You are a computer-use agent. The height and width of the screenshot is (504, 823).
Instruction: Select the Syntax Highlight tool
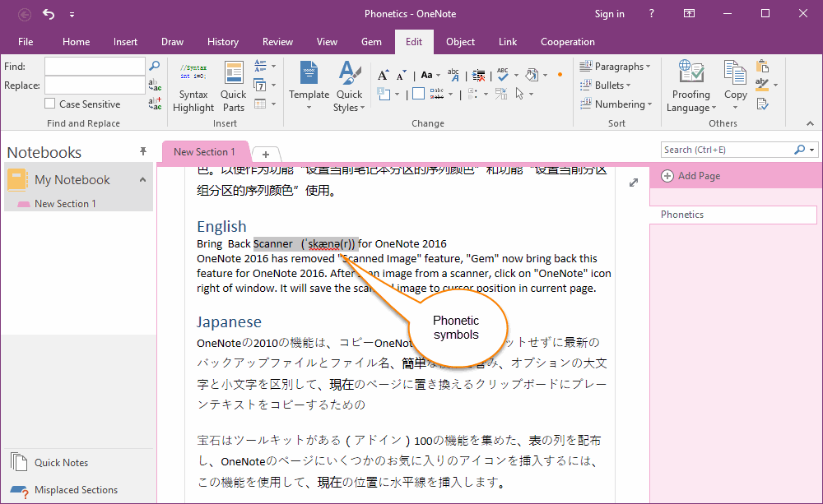pyautogui.click(x=193, y=86)
